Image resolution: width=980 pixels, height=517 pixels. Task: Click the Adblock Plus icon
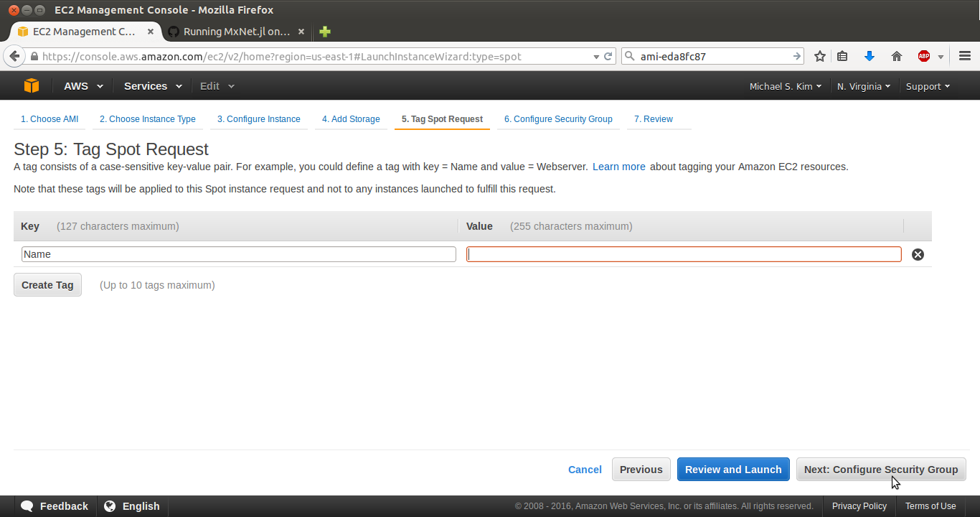[924, 56]
